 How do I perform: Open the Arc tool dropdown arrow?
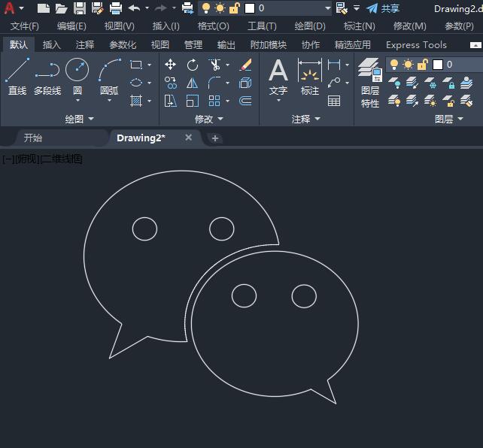tap(109, 100)
